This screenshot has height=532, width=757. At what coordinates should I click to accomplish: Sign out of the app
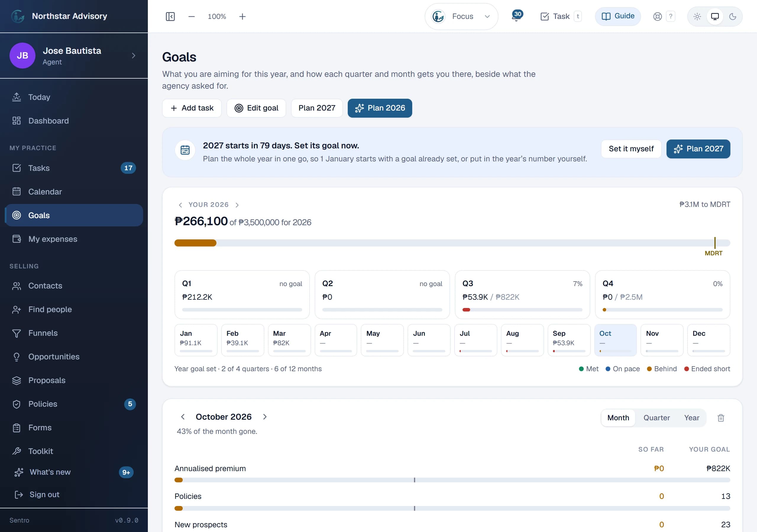coord(74,494)
